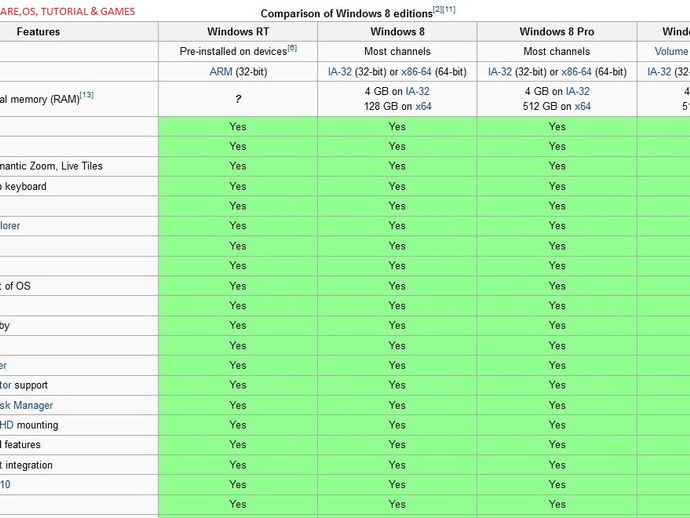
Task: Click Yes for Live Tiles under Windows RT
Action: 238,166
